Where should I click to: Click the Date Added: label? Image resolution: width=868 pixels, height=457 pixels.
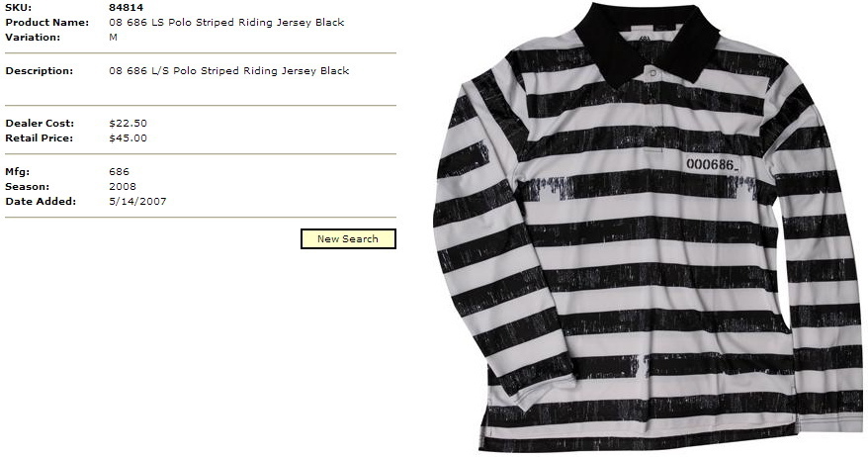tap(41, 202)
